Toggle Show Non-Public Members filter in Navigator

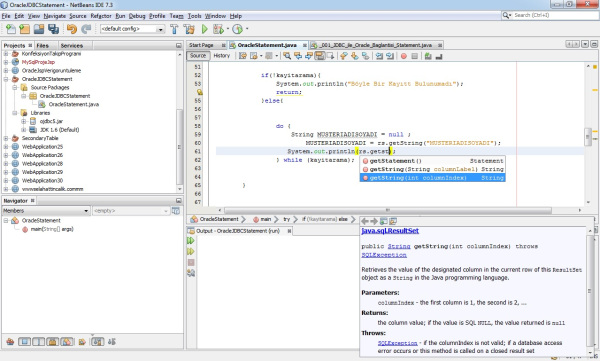click(x=52, y=341)
